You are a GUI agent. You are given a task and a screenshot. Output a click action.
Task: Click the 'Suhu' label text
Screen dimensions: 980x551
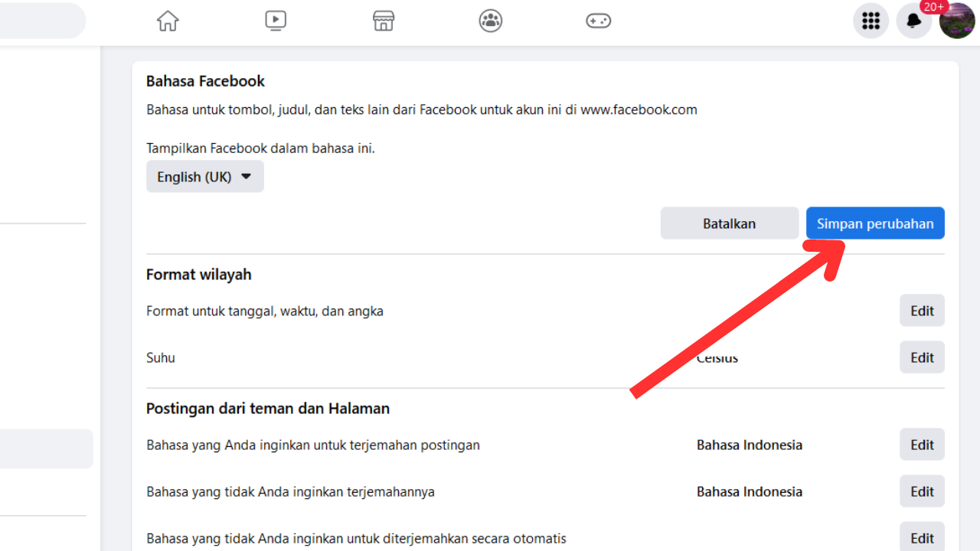pyautogui.click(x=161, y=357)
